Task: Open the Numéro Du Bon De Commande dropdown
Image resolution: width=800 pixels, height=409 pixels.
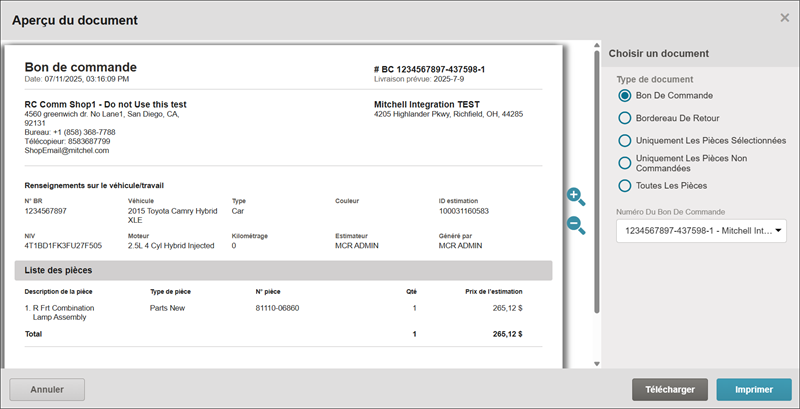Action: (702, 231)
